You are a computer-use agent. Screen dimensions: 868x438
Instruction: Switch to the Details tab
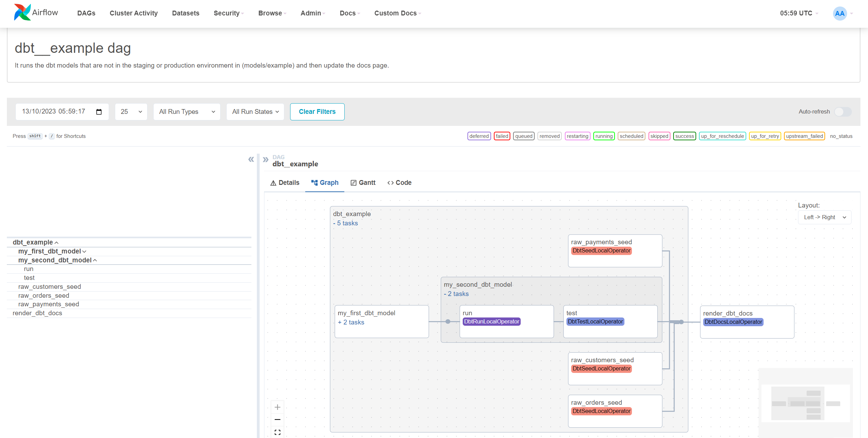285,183
